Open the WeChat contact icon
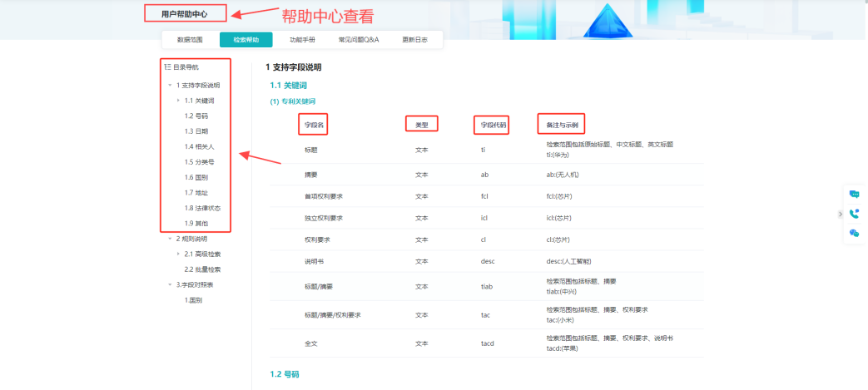Screen dimensions: 868x390 [854, 234]
